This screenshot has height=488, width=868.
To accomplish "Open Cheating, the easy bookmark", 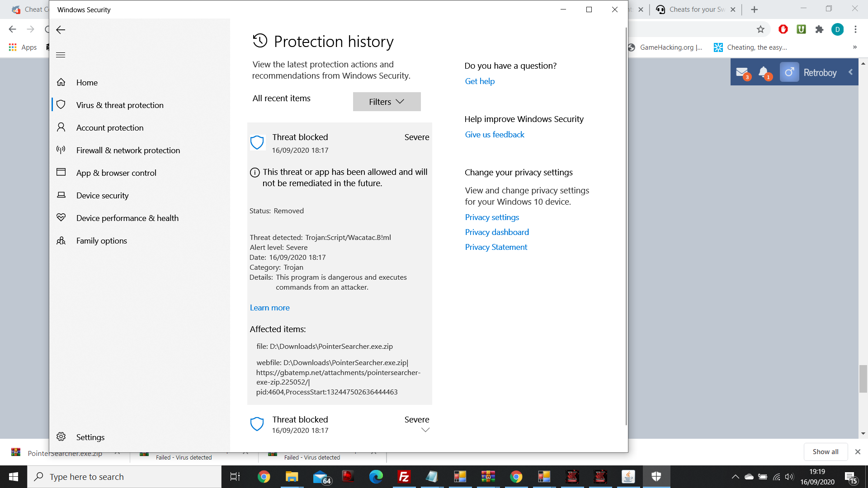I will (750, 47).
